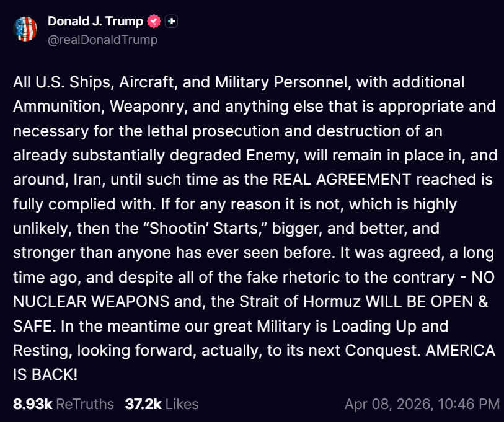Open Donald J. Trump display name link
The width and height of the screenshot is (504, 422).
tap(95, 21)
